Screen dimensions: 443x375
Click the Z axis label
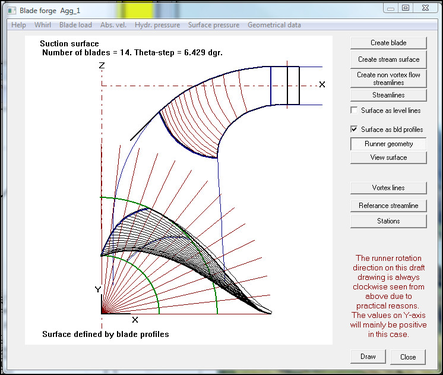(102, 65)
